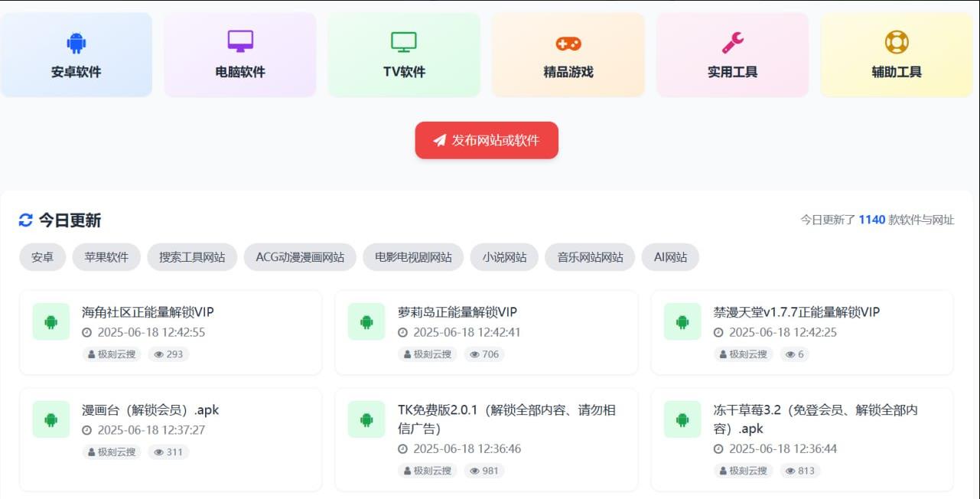This screenshot has width=980, height=499.
Task: Click the blue 1140 update count link
Action: [x=874, y=220]
